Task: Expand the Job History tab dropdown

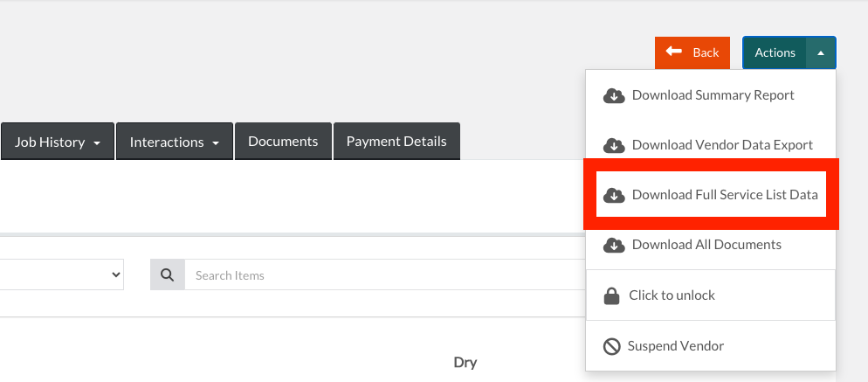Action: pos(98,142)
